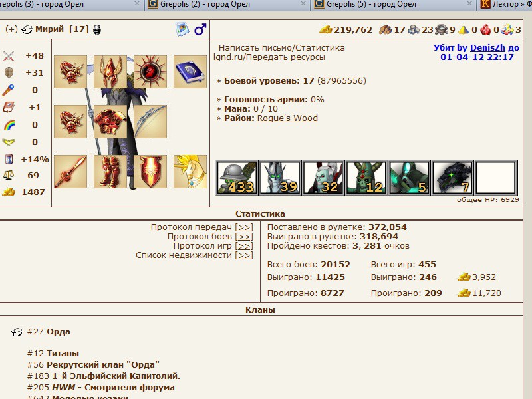
Task: Select the red sword weapon item
Action: click(x=70, y=172)
